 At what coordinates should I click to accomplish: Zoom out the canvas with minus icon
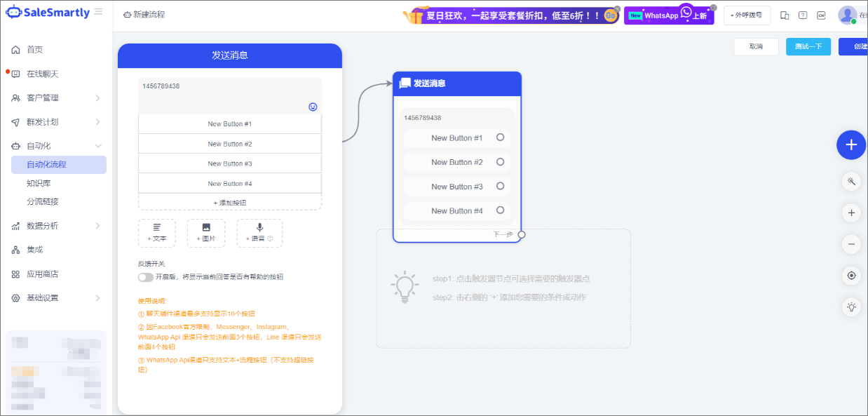pyautogui.click(x=851, y=244)
